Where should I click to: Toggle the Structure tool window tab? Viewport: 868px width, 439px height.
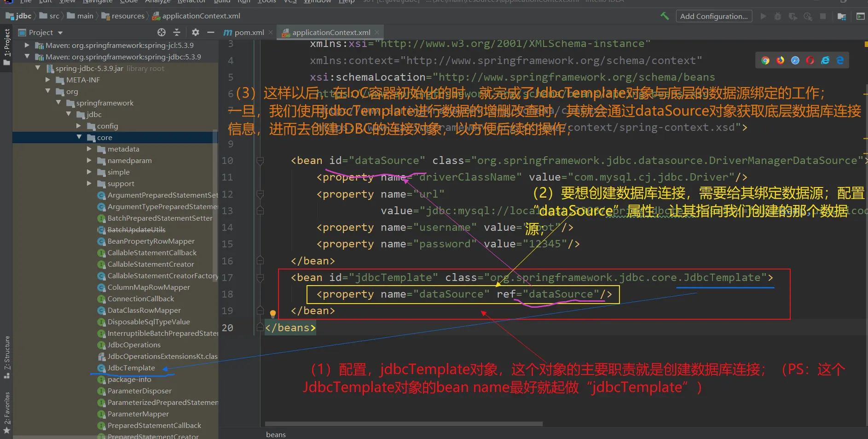(7, 357)
